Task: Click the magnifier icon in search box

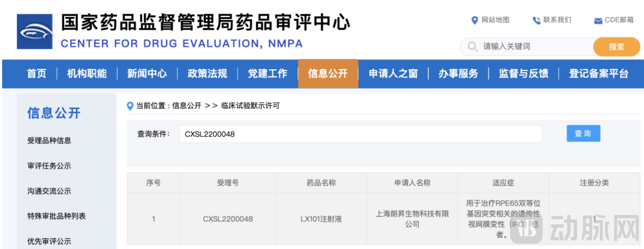Action: (472, 47)
